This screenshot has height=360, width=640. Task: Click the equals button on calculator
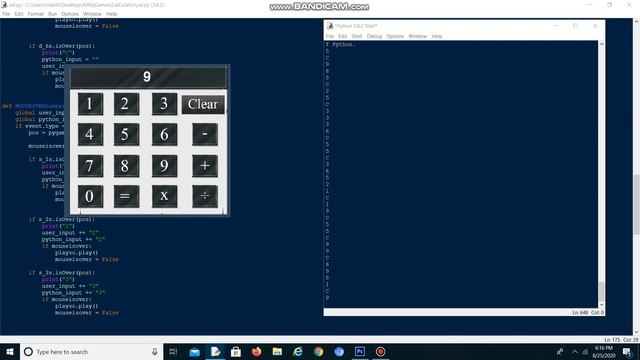(x=126, y=196)
